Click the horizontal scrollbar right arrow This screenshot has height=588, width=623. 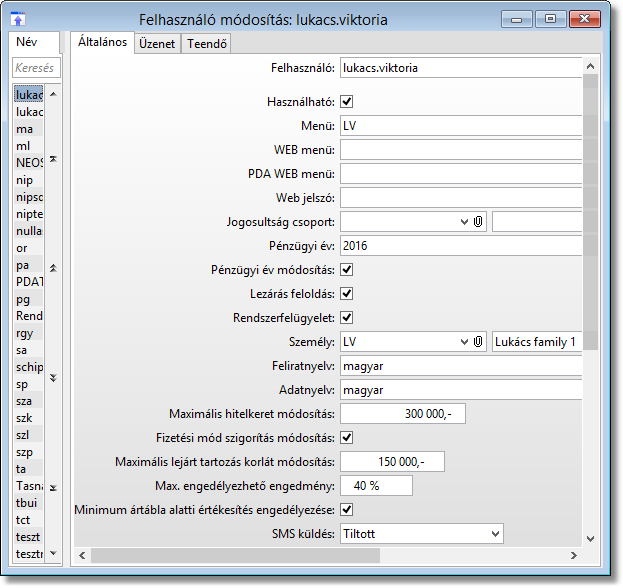(x=574, y=553)
